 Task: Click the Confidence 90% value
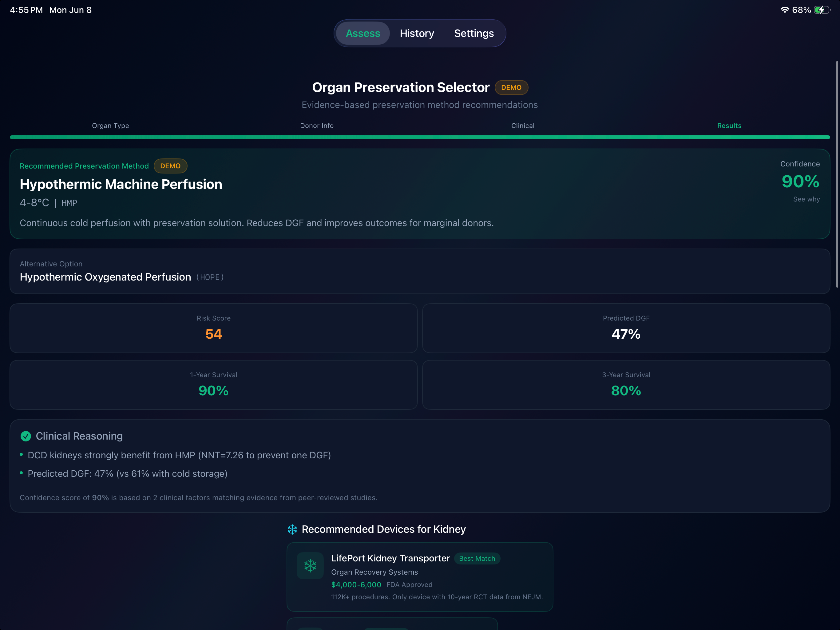801,181
